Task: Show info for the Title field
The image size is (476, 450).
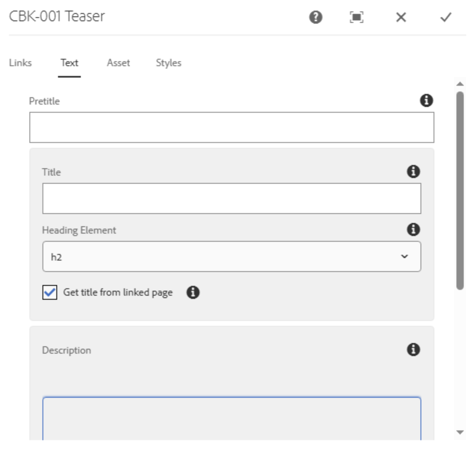Action: coord(413,172)
